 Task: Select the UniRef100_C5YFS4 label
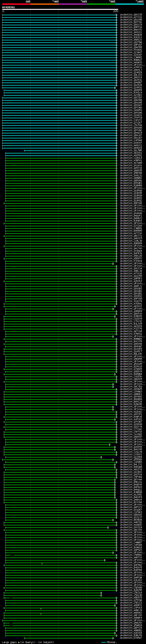131,118
